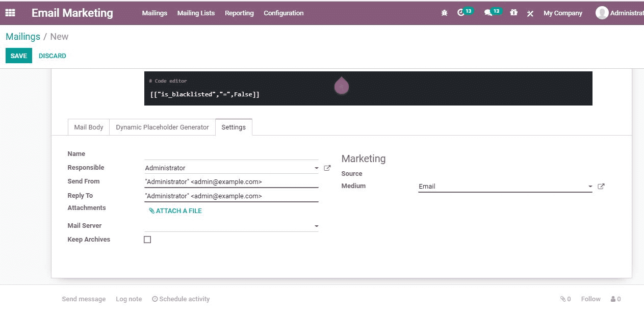This screenshot has height=315, width=644.
Task: Expand the Responsible dropdown
Action: [316, 168]
